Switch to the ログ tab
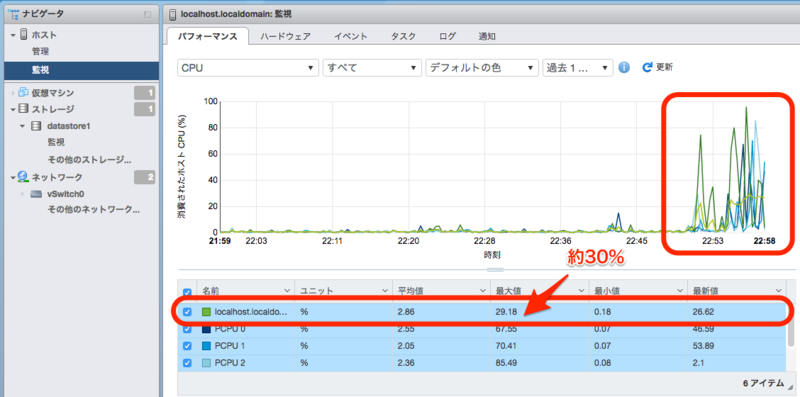The height and width of the screenshot is (397, 800). (x=447, y=37)
